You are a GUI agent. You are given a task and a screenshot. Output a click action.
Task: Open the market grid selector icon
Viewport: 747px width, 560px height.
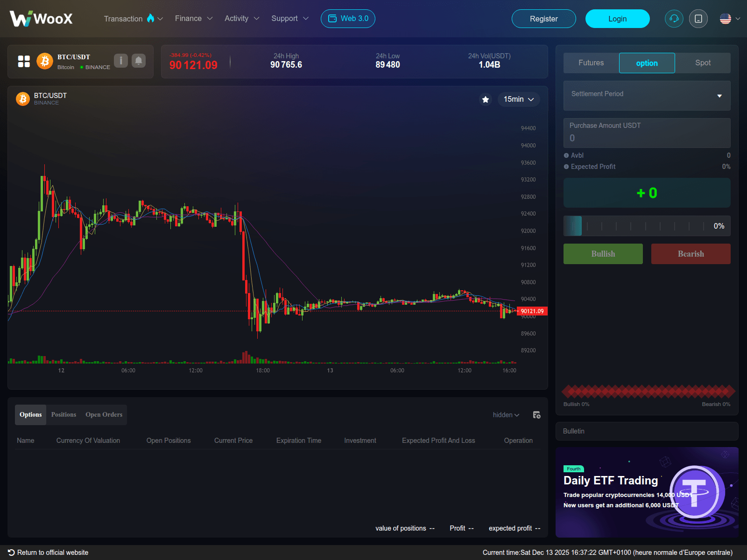pos(24,61)
